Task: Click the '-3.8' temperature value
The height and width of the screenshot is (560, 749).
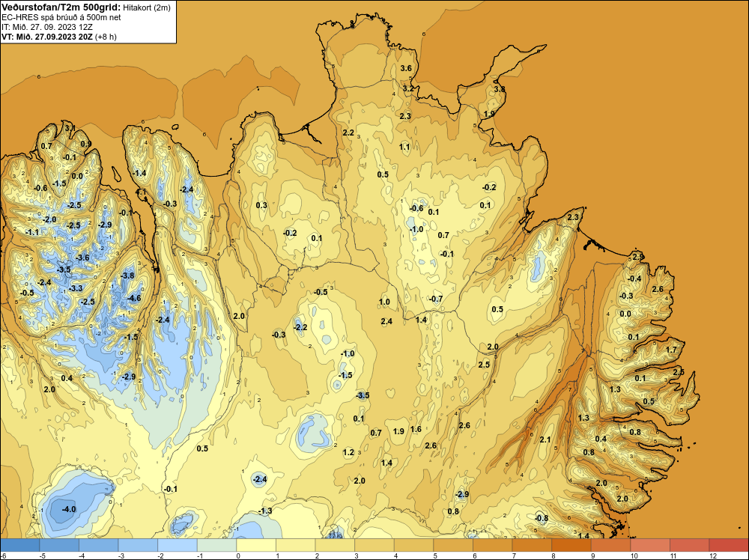Action: (127, 276)
